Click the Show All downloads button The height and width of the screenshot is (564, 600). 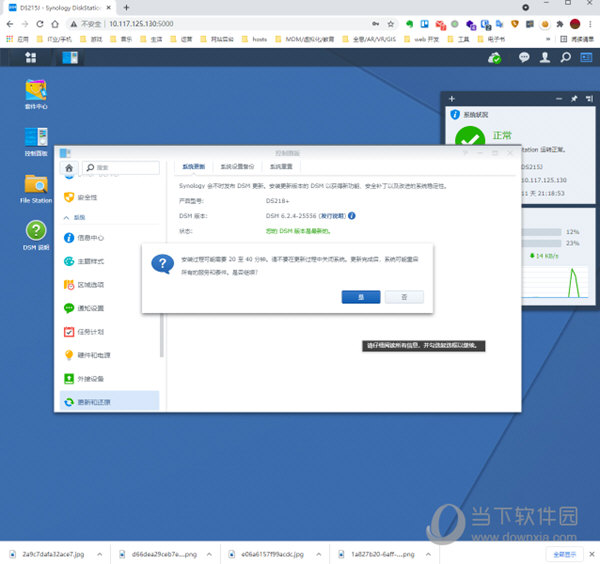pyautogui.click(x=564, y=554)
